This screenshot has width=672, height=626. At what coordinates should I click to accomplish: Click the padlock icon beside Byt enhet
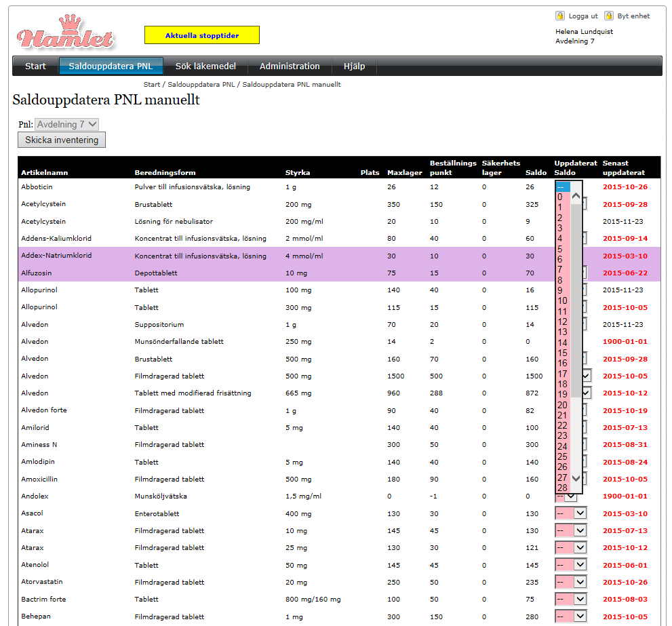[x=608, y=16]
